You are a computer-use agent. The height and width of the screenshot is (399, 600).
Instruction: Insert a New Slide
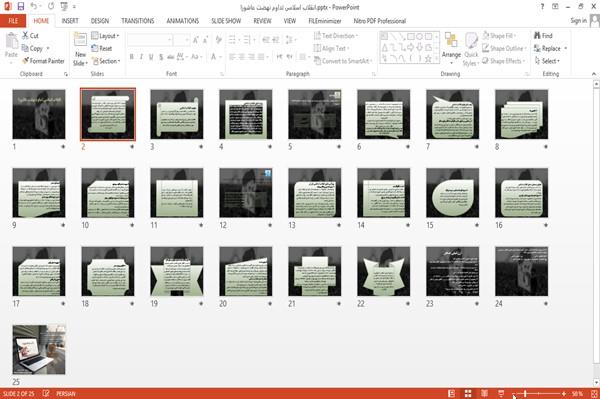(80, 49)
